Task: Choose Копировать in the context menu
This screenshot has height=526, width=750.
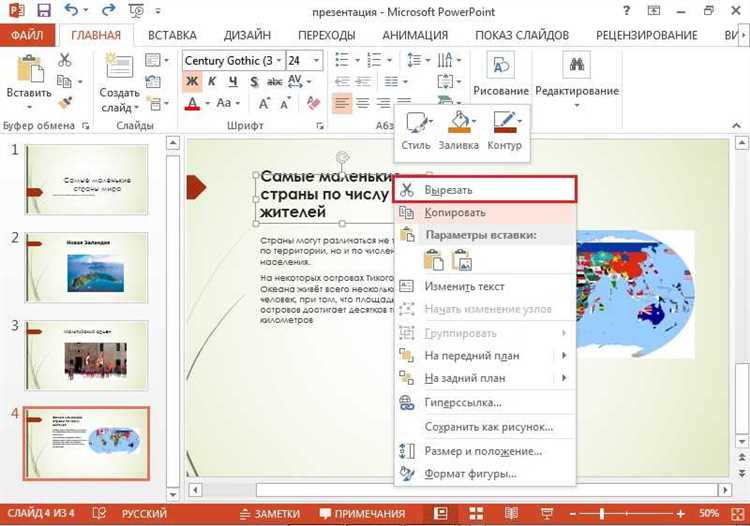Action: [485, 212]
